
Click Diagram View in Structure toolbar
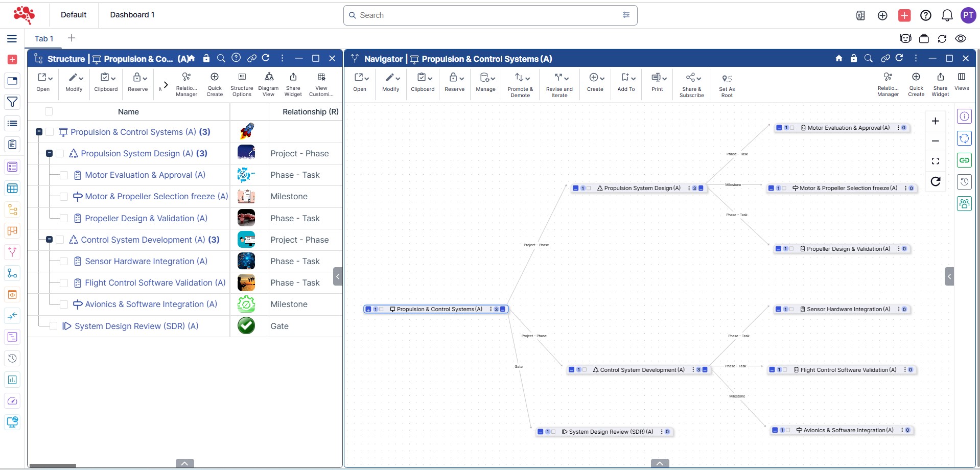coord(268,83)
